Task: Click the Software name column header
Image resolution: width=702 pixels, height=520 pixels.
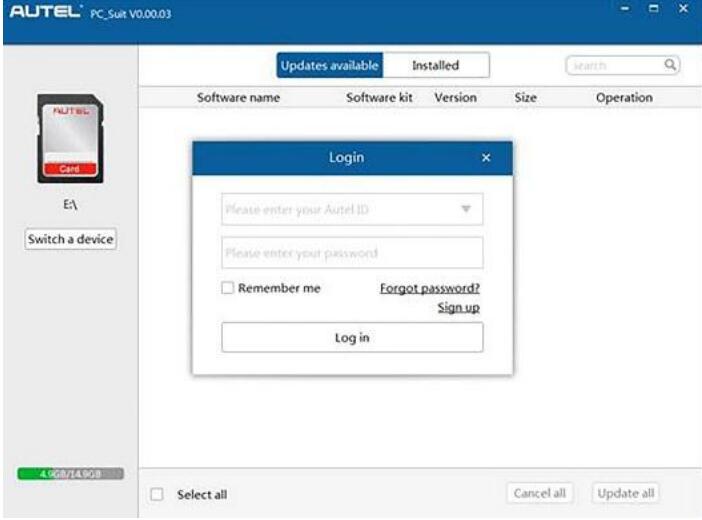Action: [x=238, y=98]
